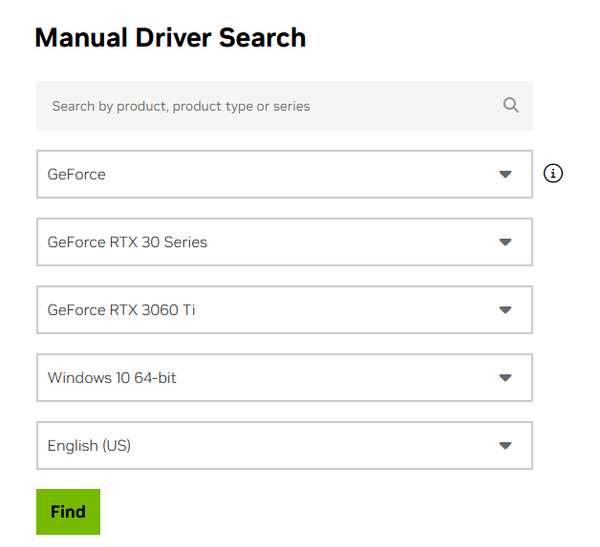This screenshot has height=547, width=600.
Task: Click the arrow beside Windows 10 64-bit
Action: point(505,378)
